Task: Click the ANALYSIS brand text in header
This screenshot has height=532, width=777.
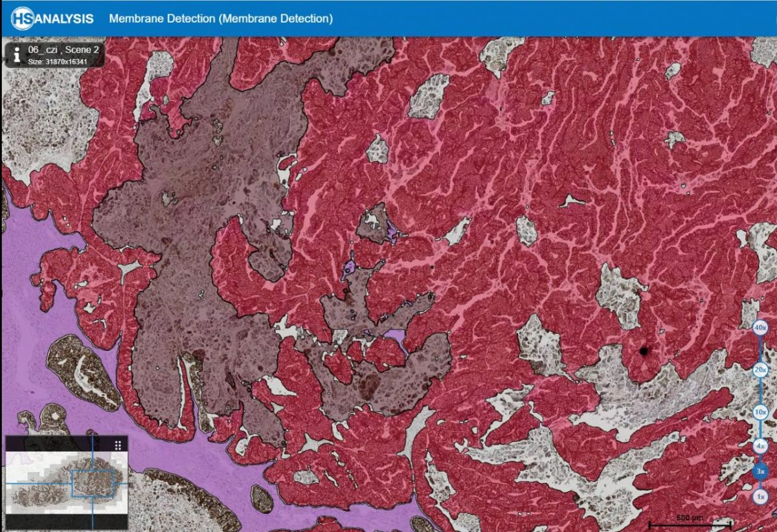Action: (64, 18)
